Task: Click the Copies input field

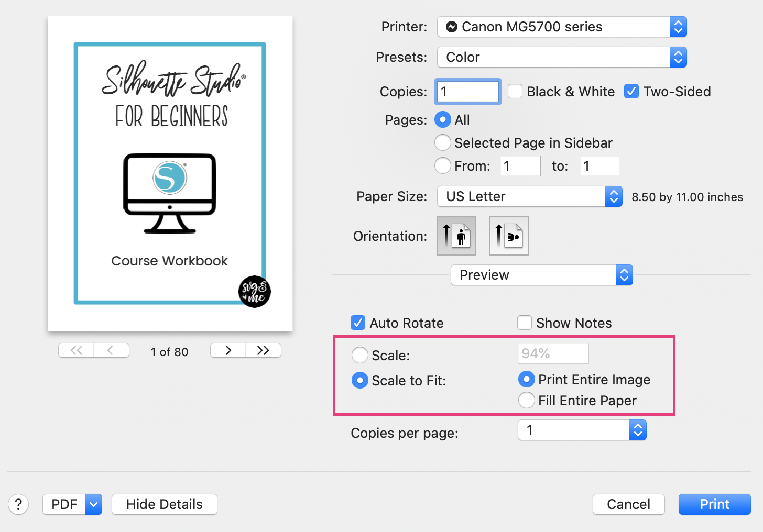Action: click(468, 92)
